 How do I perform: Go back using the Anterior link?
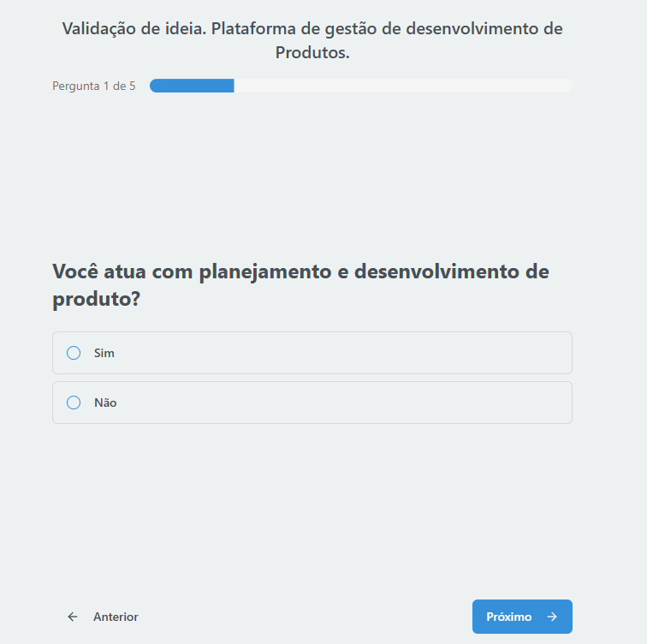coord(103,617)
